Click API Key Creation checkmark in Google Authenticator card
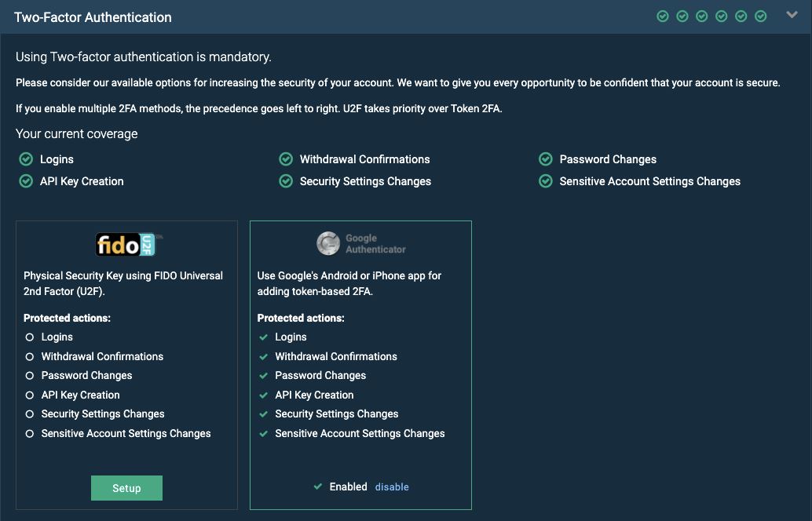This screenshot has width=812, height=521. point(264,395)
